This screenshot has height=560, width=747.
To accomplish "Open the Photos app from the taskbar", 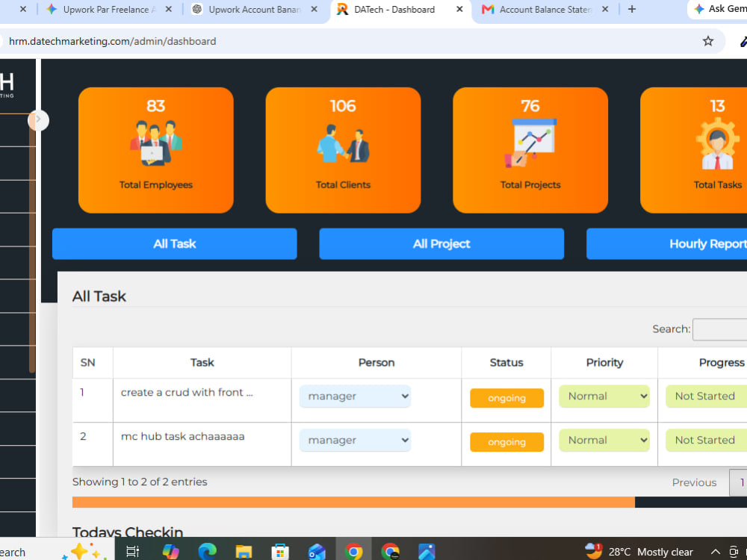I will pyautogui.click(x=427, y=552).
